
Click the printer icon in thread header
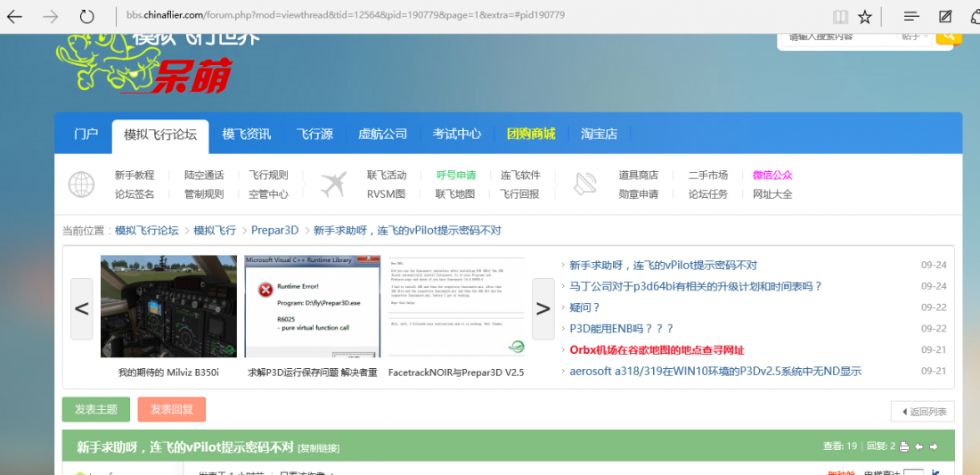(903, 446)
